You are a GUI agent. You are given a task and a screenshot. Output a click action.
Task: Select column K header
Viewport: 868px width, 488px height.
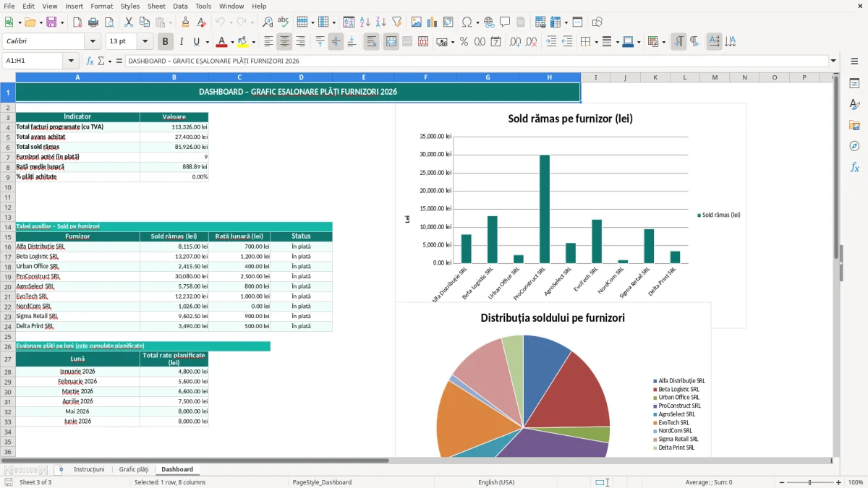[x=655, y=77]
